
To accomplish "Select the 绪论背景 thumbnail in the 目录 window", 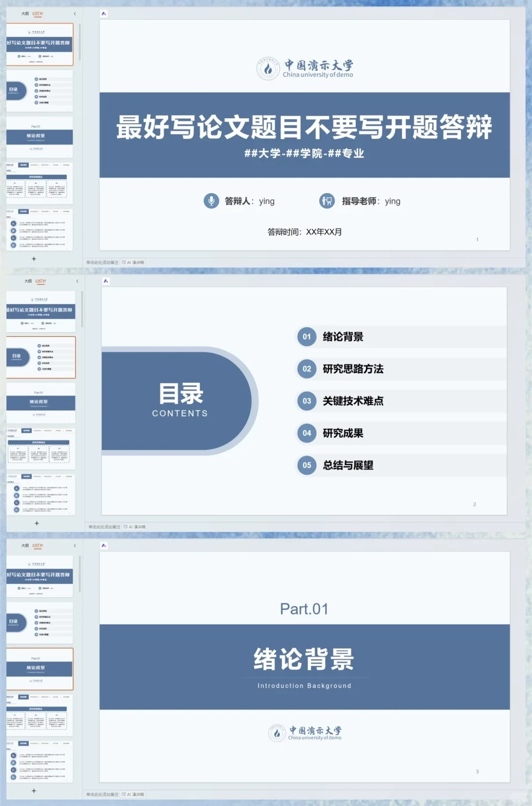I will [41, 403].
